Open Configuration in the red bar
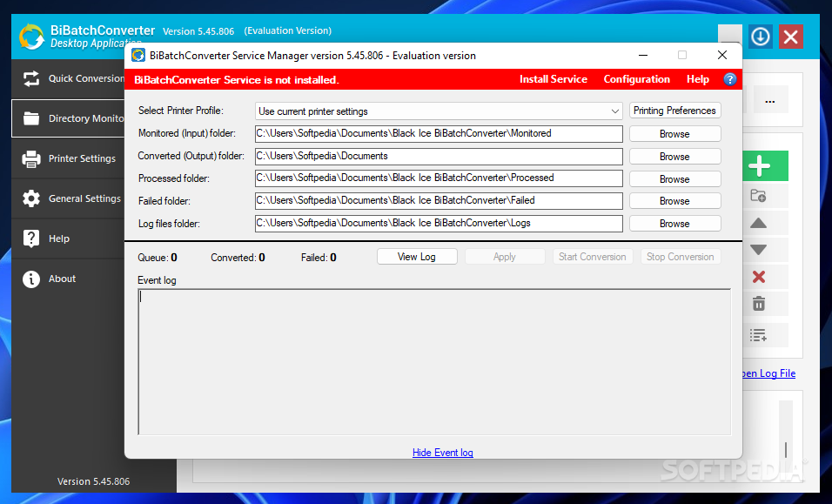Viewport: 832px width, 504px height. (x=637, y=79)
